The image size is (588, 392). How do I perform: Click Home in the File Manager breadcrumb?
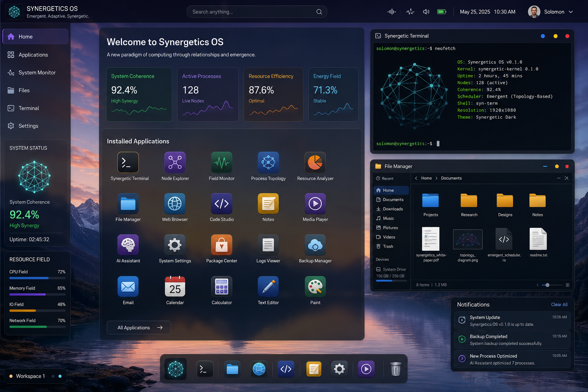click(x=426, y=178)
